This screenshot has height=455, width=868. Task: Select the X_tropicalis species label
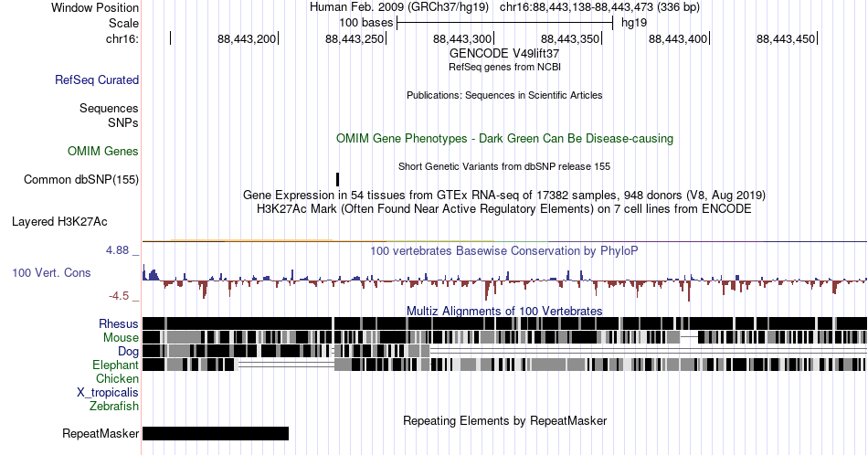click(x=108, y=393)
